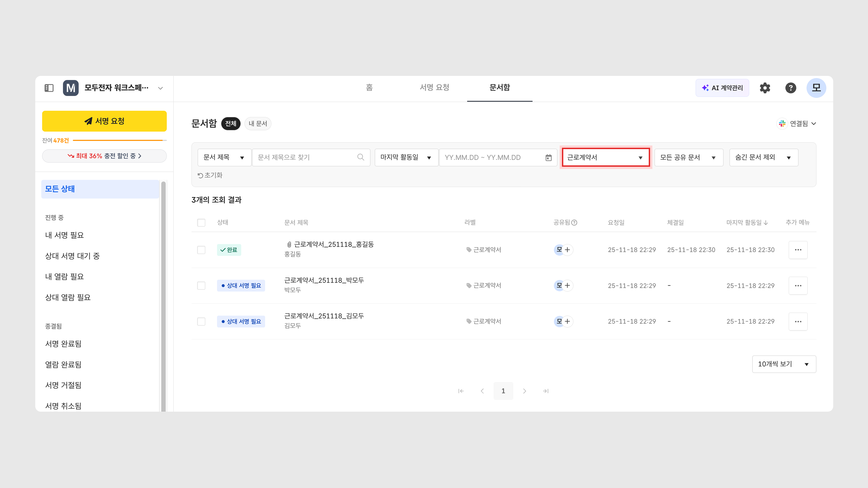Screen dimensions: 868x488
Task: Open the date range calendar icon
Action: point(549,158)
